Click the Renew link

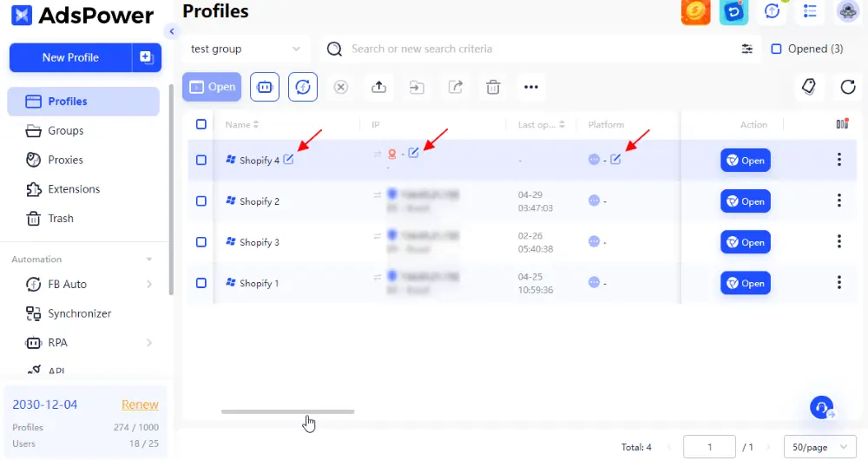click(140, 404)
